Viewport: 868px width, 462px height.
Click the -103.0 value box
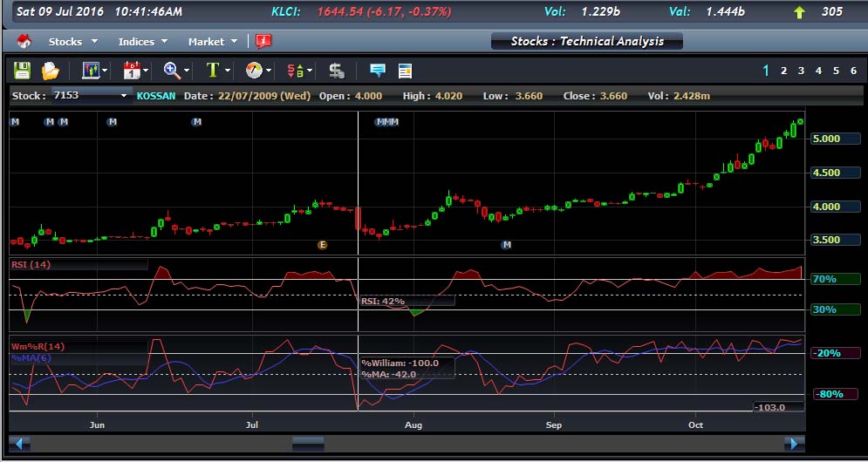[779, 407]
